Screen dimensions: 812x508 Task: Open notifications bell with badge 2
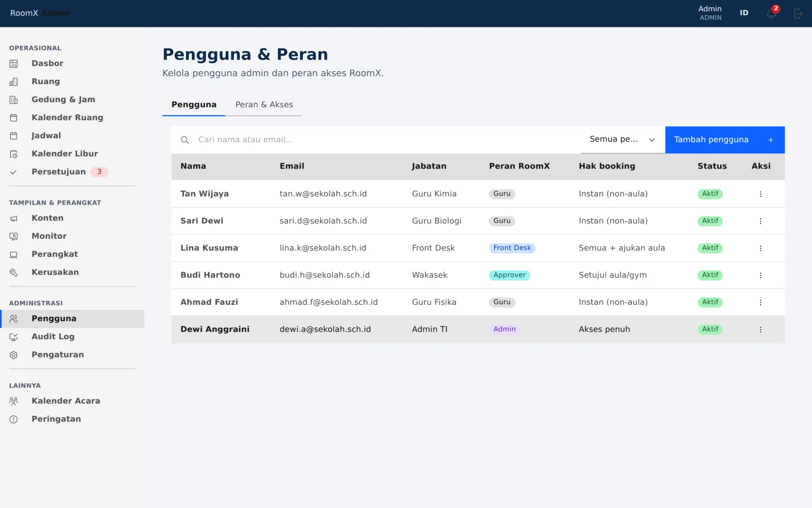coord(771,13)
